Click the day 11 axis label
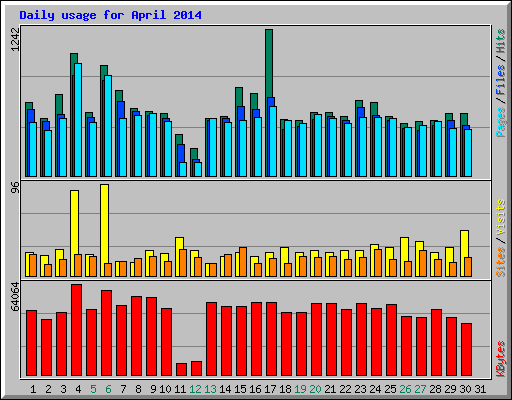The image size is (512, 400). point(180,389)
